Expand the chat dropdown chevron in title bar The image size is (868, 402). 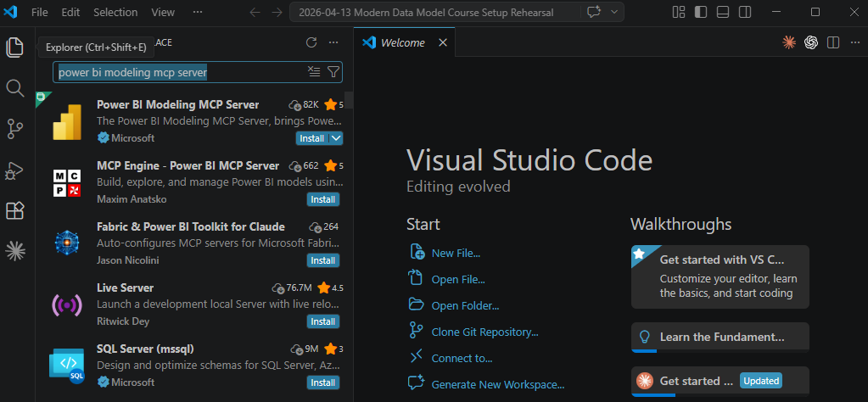coord(614,12)
